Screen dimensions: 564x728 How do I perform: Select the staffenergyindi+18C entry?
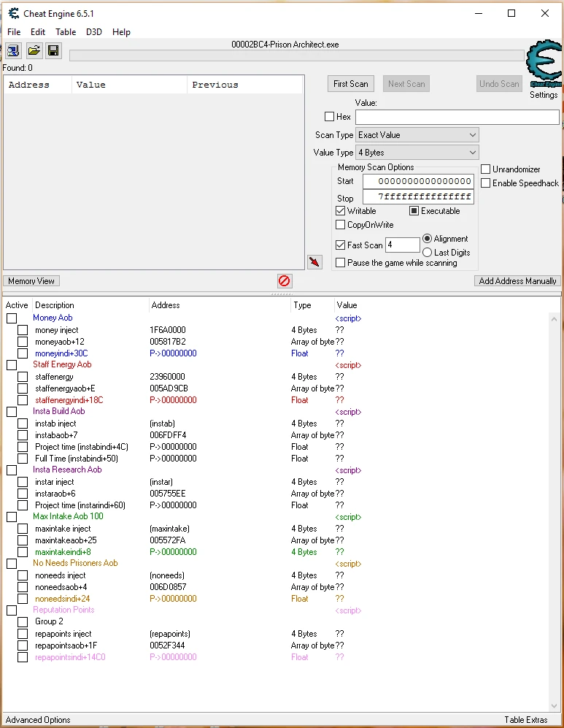[69, 399]
